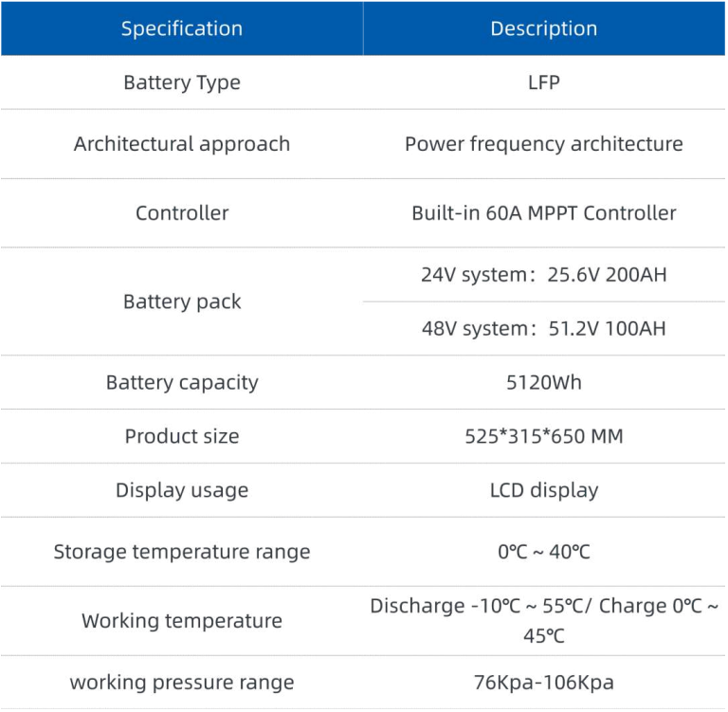Select the Architectural approach label

[182, 144]
